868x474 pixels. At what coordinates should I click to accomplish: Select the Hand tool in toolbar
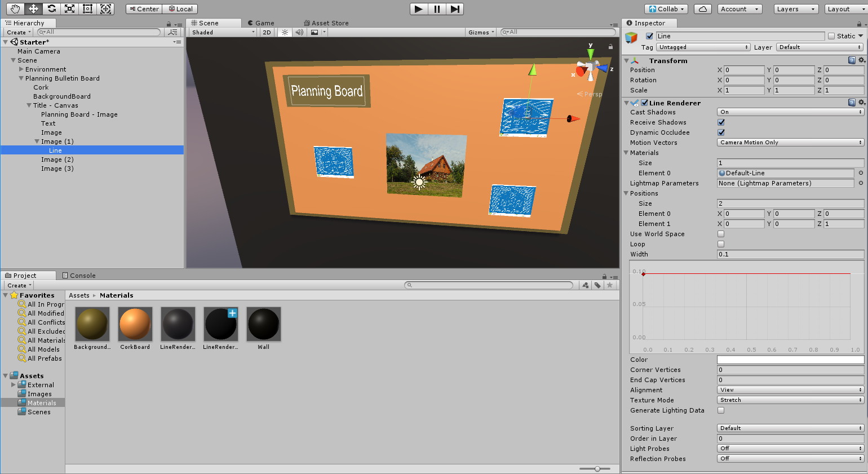(15, 8)
